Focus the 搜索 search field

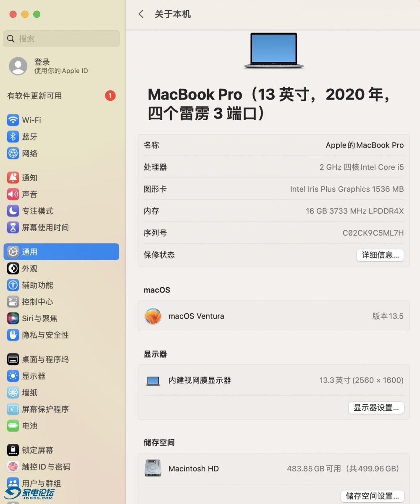tap(61, 39)
